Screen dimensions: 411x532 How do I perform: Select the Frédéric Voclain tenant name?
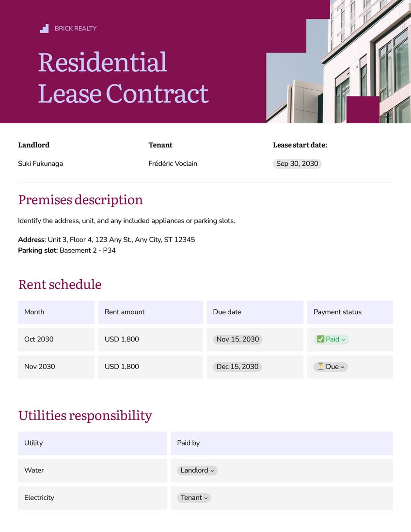pos(173,163)
